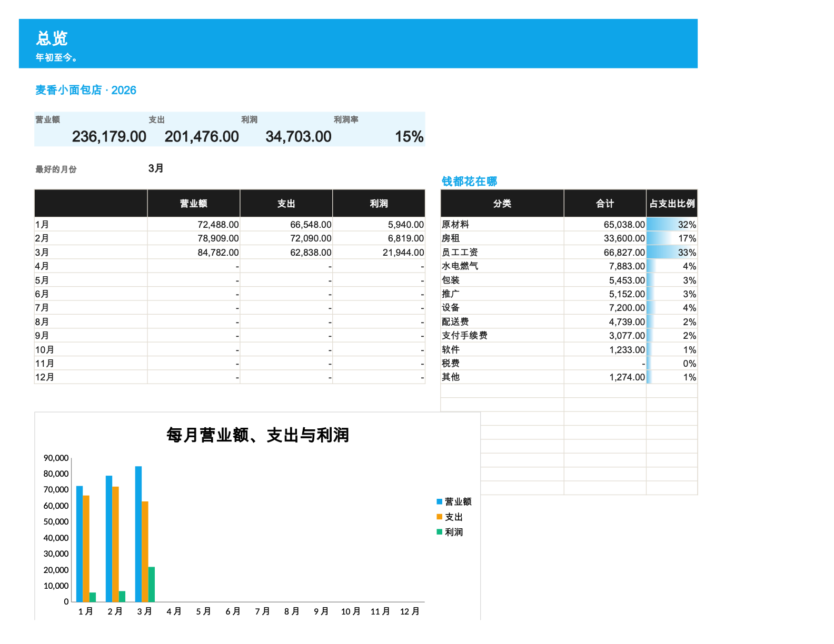Click the 利润 column header in monthly table
This screenshot has width=834, height=644.
tap(379, 204)
